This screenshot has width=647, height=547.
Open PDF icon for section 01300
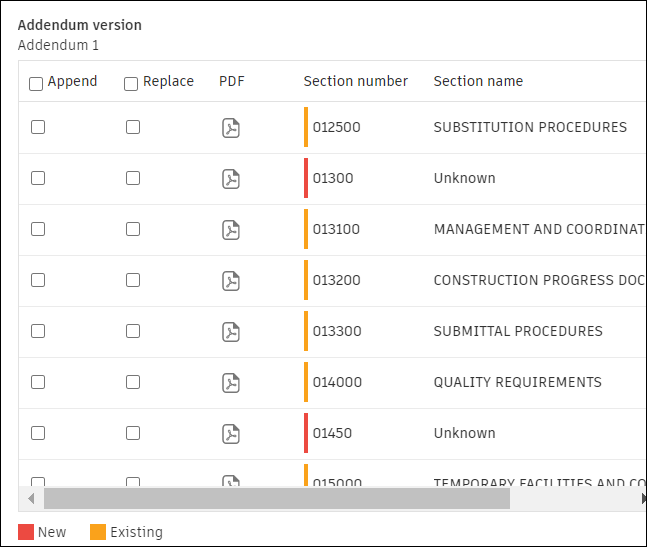[x=231, y=179]
